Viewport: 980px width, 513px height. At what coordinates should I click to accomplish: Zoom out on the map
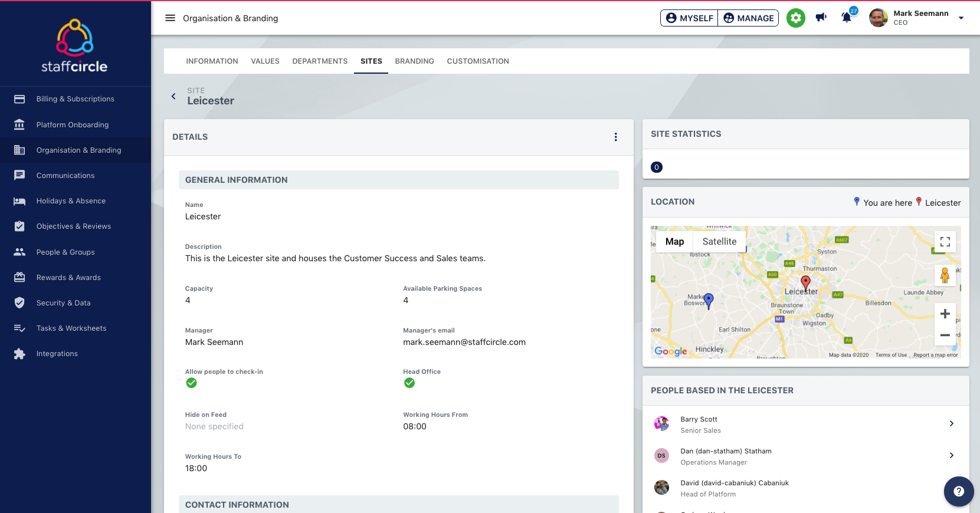tap(945, 335)
